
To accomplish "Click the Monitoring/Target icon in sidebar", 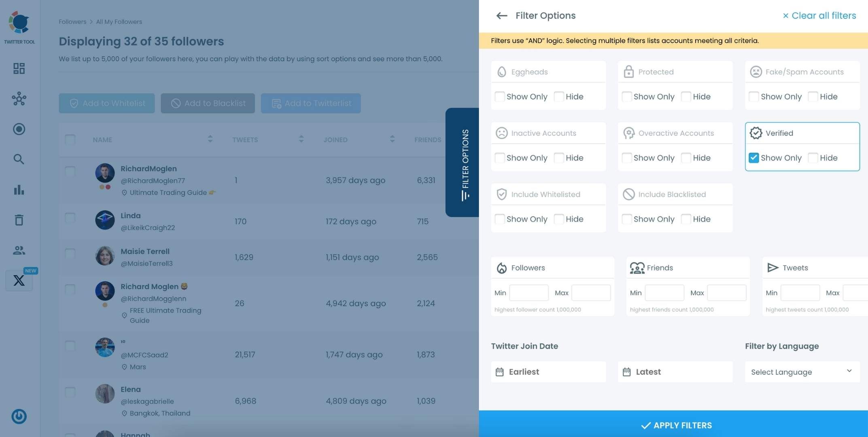I will (19, 130).
